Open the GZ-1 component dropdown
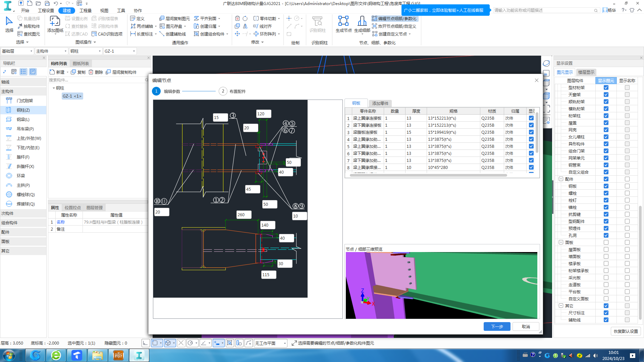Image resolution: width=644 pixels, height=362 pixels. point(120,51)
